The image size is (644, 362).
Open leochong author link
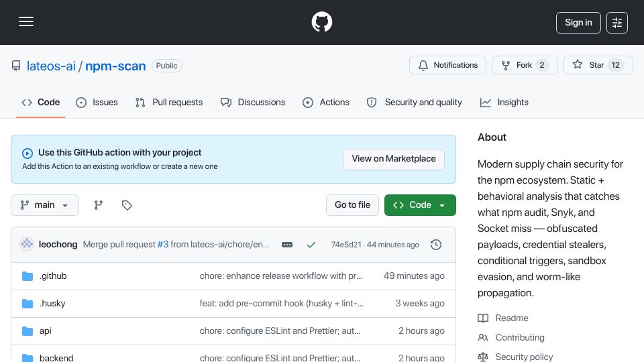pyautogui.click(x=58, y=244)
